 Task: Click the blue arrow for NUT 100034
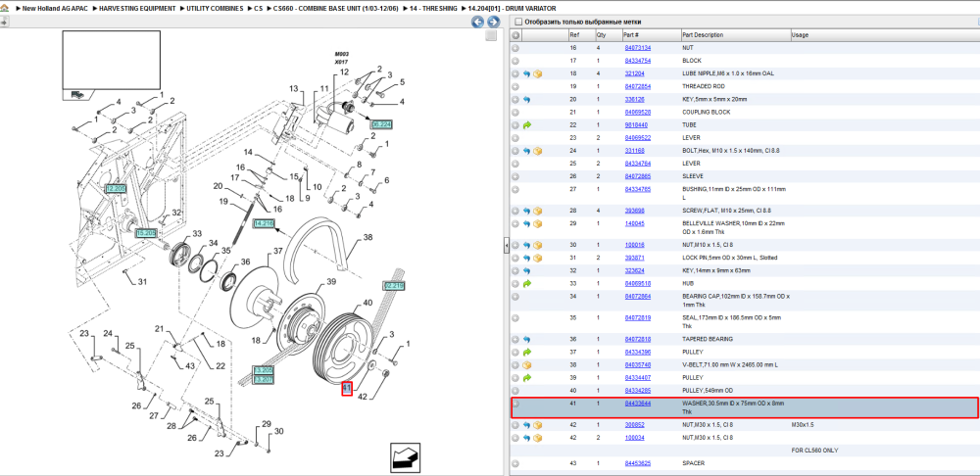click(527, 437)
